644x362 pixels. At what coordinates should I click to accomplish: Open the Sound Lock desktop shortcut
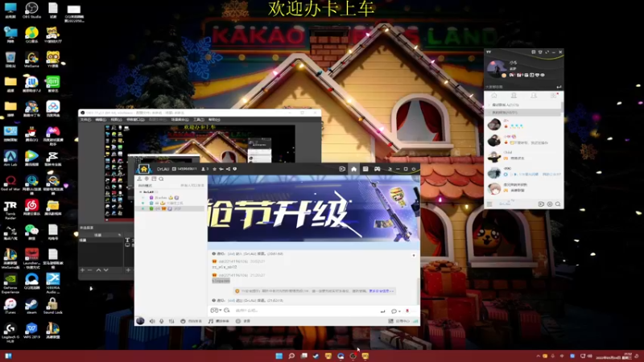coord(52,306)
